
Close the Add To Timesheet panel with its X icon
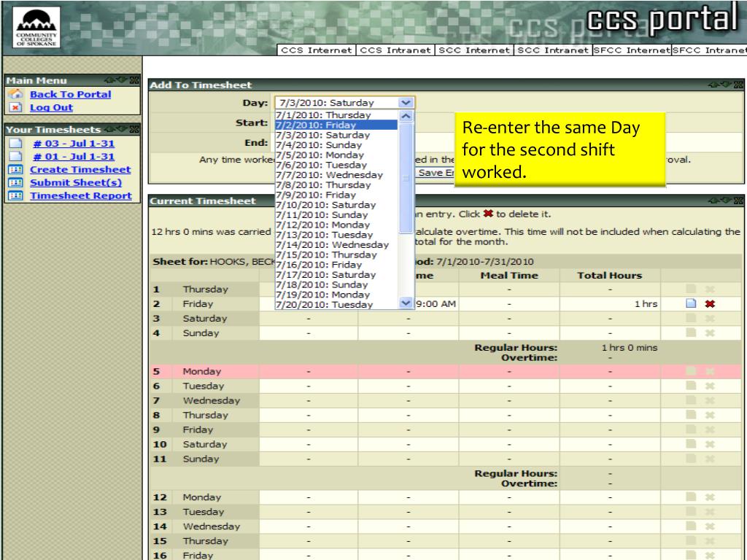coord(738,85)
